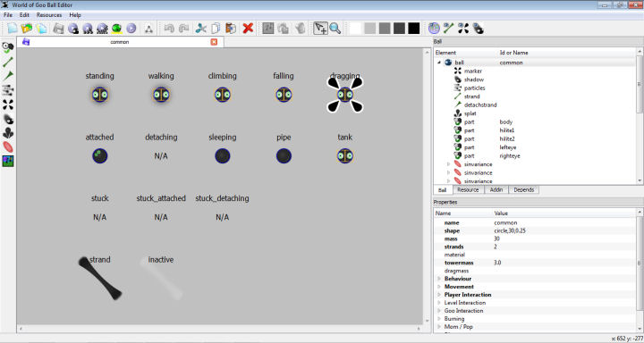This screenshot has height=343, width=644.
Task: Click the Undo arrow icon
Action: pos(169,29)
